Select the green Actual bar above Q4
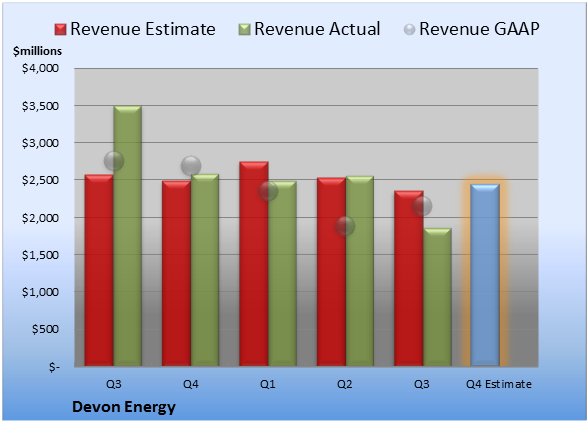The width and height of the screenshot is (588, 422). pyautogui.click(x=205, y=270)
